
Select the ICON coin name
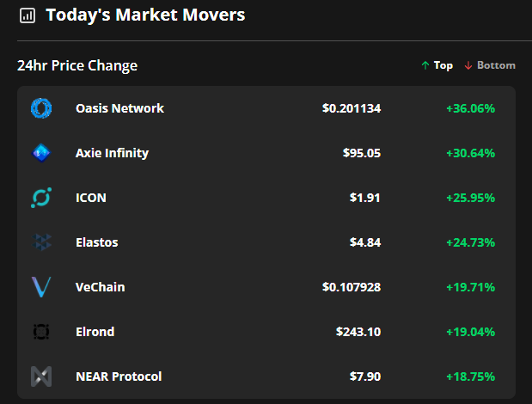(91, 198)
